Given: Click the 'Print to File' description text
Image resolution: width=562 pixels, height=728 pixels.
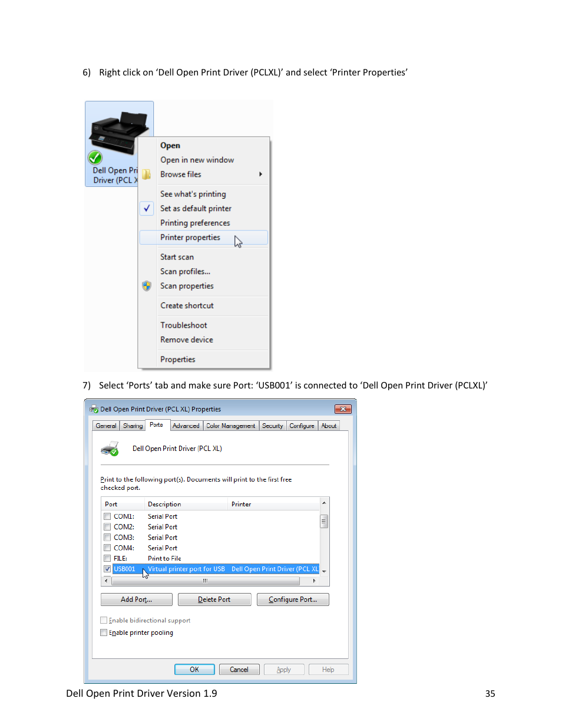Looking at the screenshot, I should coord(164,558).
